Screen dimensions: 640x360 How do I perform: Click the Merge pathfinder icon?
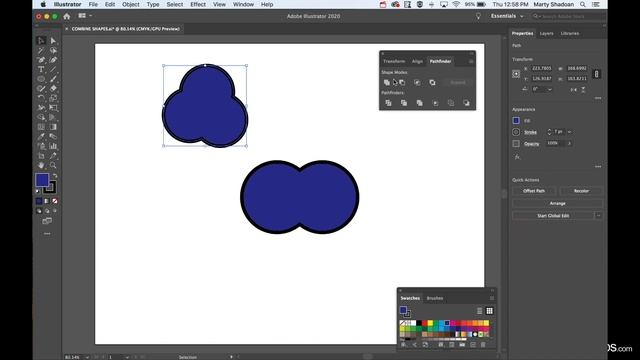point(419,103)
